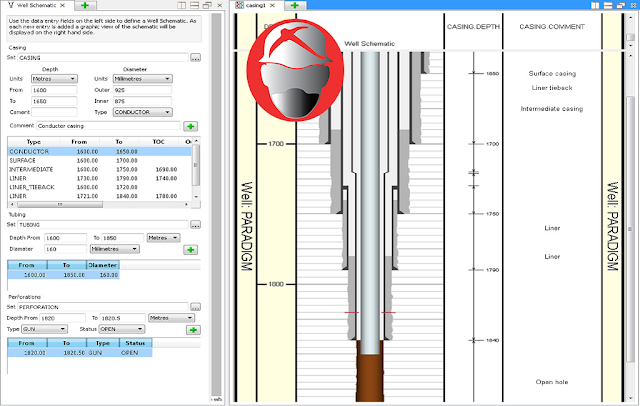Click the CASING.DEPTH track header
The image size is (640, 406).
473,27
